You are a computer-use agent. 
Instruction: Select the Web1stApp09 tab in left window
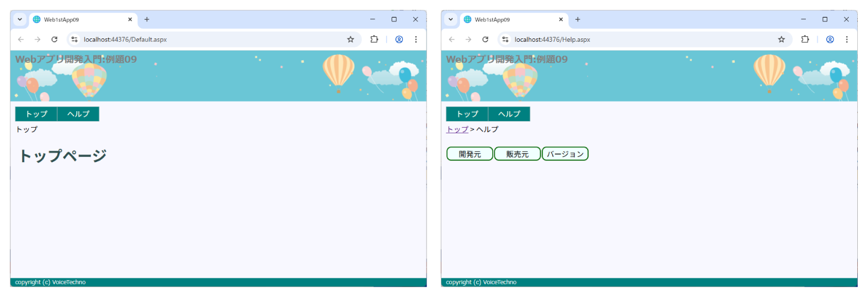point(83,20)
